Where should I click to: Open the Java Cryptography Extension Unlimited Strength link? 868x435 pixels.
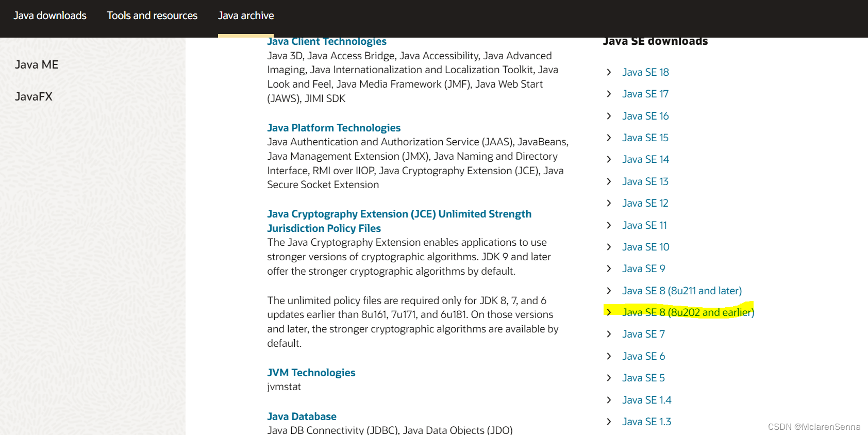click(399, 221)
